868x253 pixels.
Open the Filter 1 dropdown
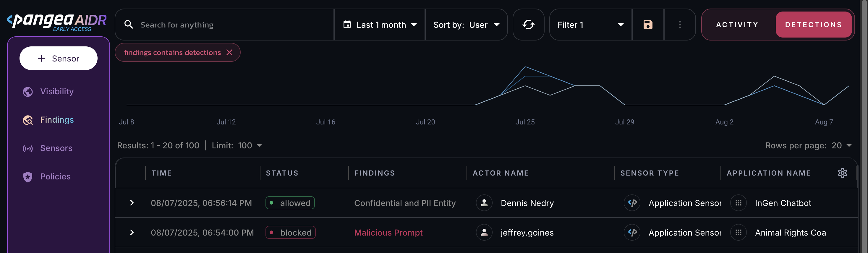pyautogui.click(x=590, y=25)
